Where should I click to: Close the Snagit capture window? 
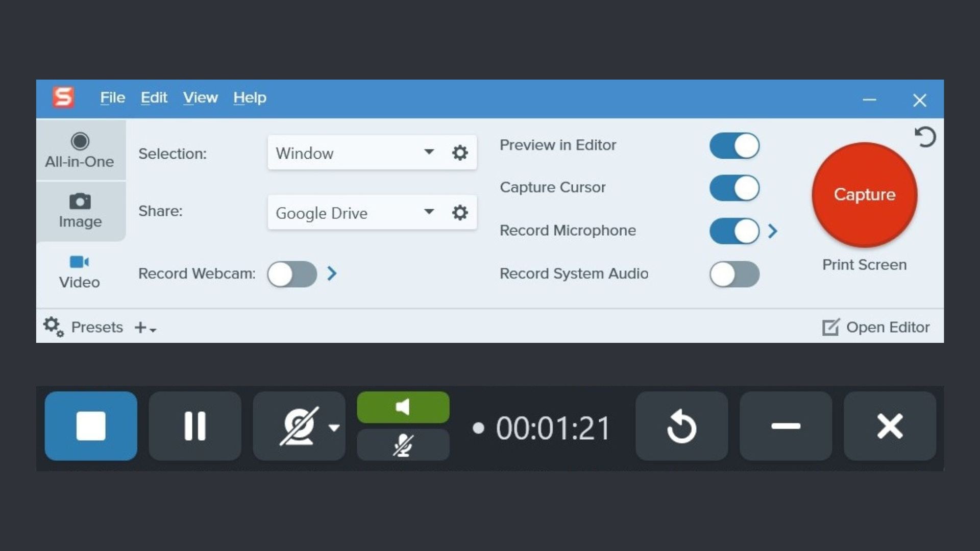pos(920,100)
